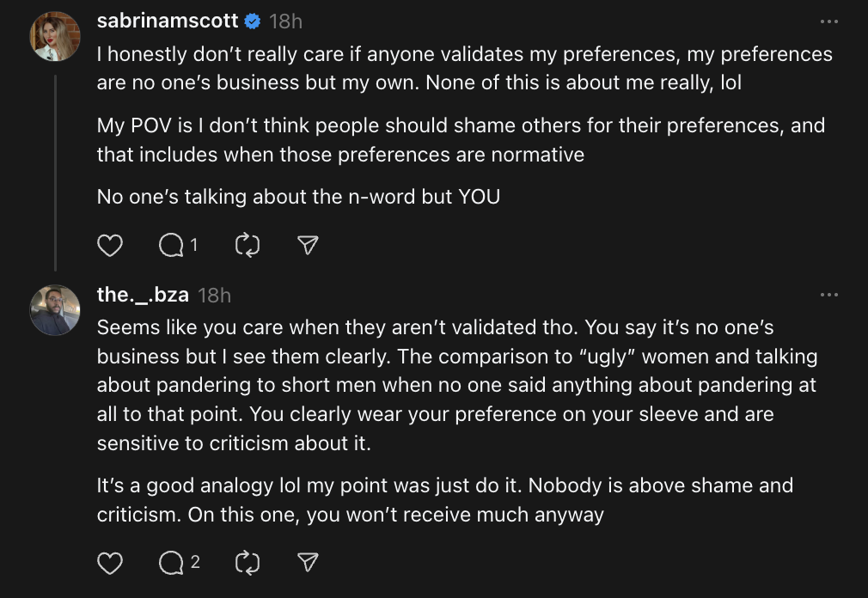The image size is (868, 598).
Task: Open the._.bza's profile picture
Action: tap(55, 309)
